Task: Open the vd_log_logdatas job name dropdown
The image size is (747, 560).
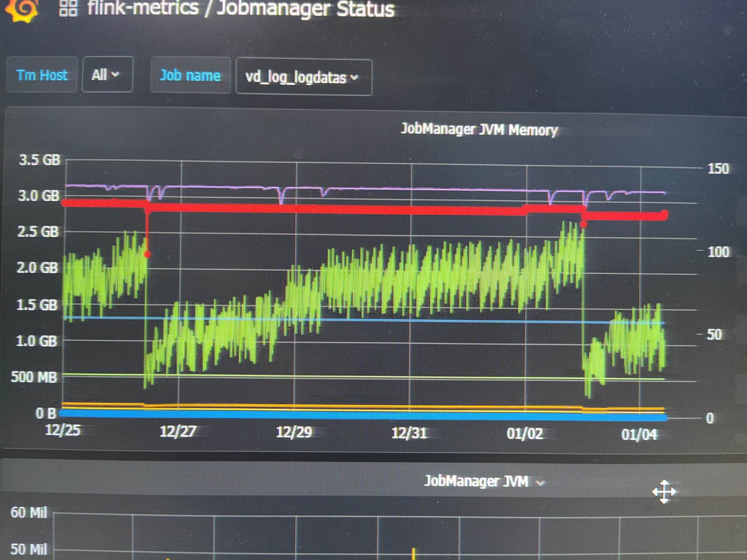Action: 304,77
